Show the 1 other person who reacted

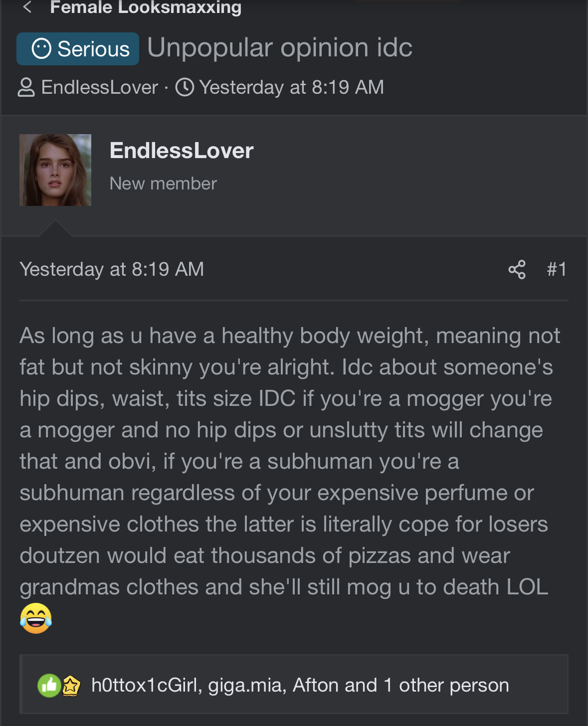446,686
